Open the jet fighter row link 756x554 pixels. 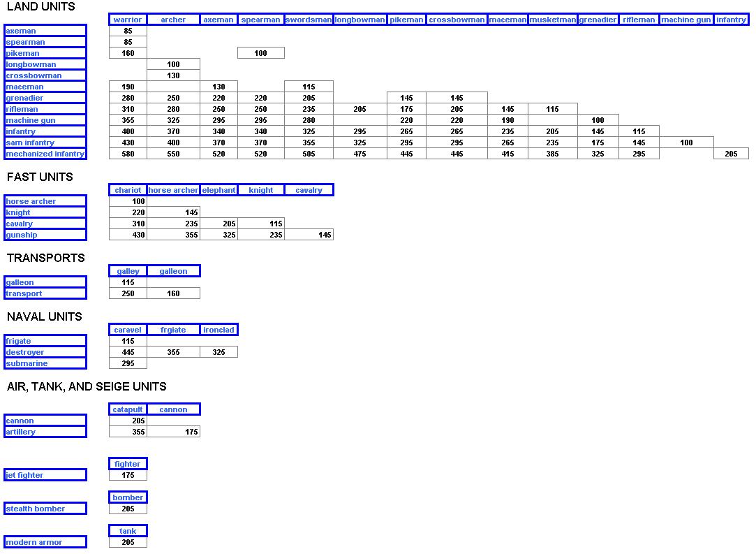(x=24, y=475)
